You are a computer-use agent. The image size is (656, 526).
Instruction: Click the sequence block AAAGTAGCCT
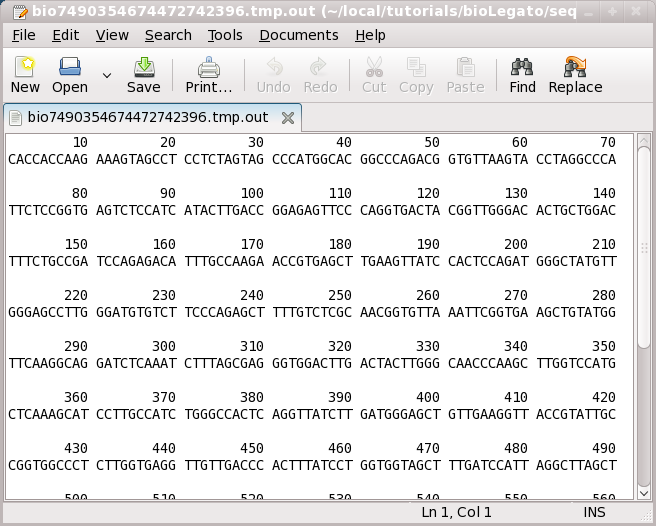pos(136,159)
